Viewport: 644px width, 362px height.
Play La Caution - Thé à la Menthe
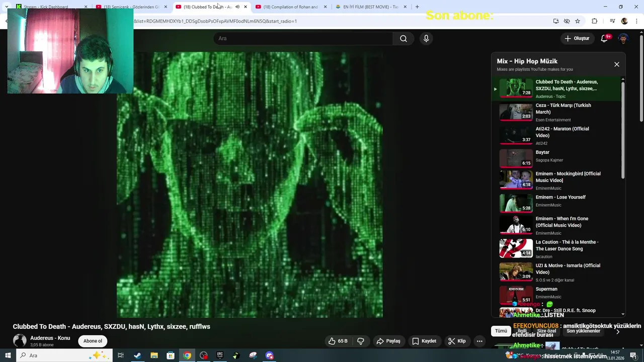(x=556, y=249)
